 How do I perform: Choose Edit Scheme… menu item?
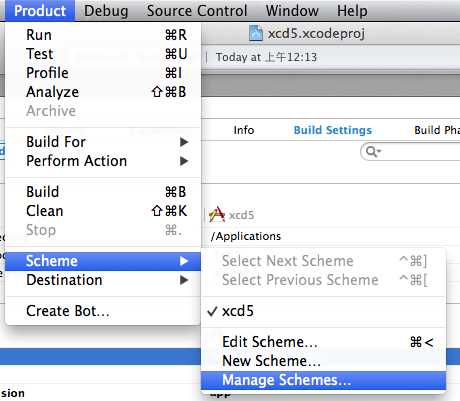tap(323, 342)
